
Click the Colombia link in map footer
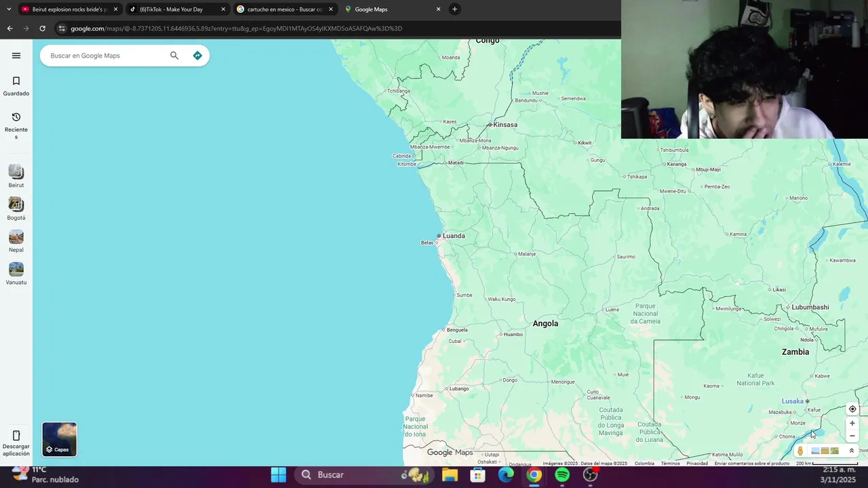tap(644, 464)
